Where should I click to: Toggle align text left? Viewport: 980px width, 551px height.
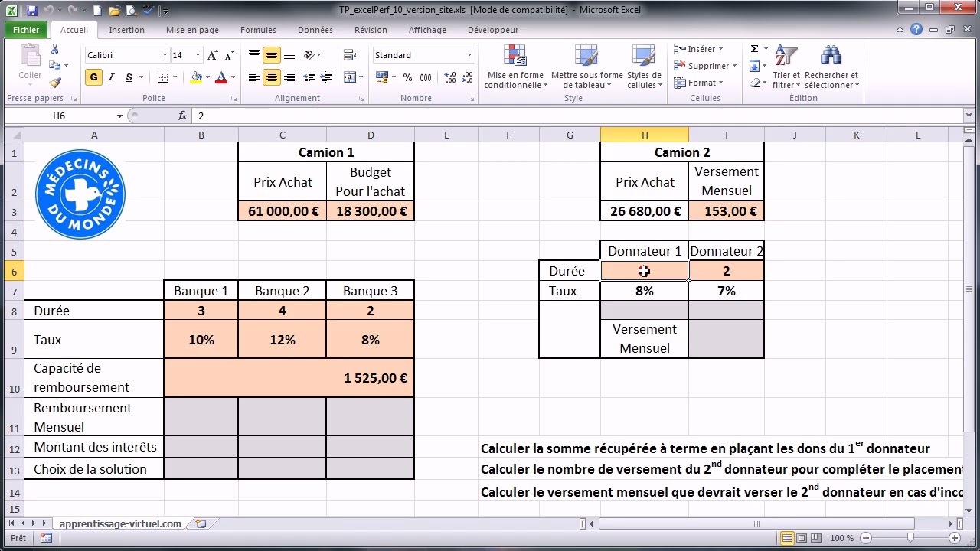tap(253, 77)
